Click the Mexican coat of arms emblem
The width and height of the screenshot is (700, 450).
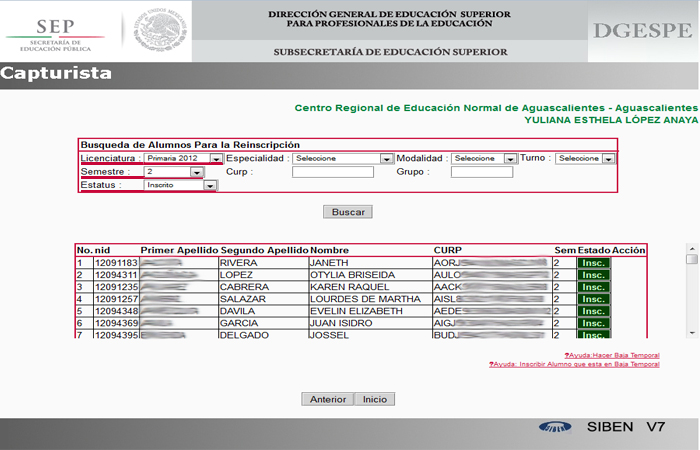click(160, 31)
